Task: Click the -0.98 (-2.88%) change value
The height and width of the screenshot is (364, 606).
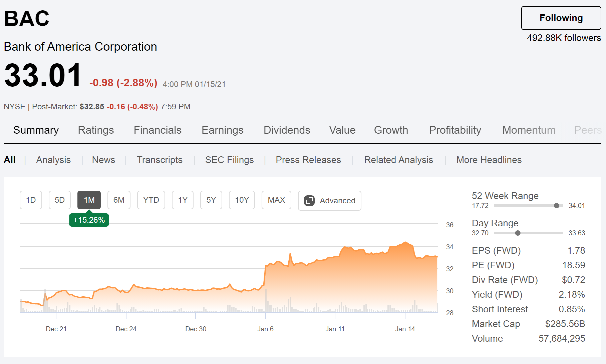Action: coord(123,83)
